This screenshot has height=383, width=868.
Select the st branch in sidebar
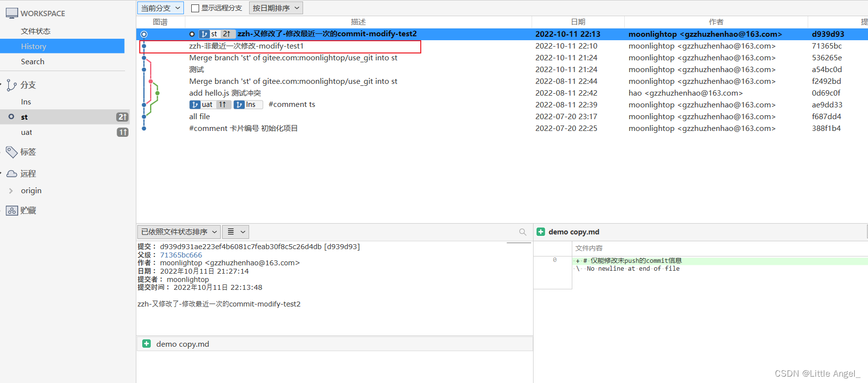[x=65, y=117]
